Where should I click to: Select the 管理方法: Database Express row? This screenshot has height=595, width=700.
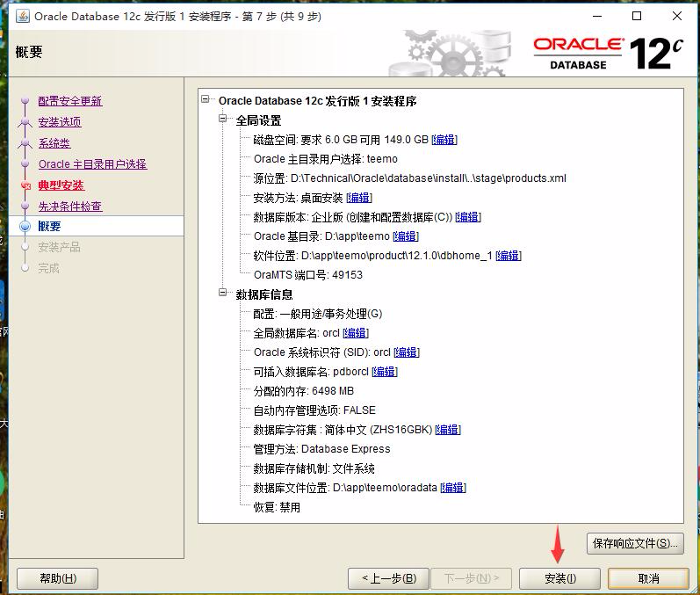pyautogui.click(x=321, y=449)
